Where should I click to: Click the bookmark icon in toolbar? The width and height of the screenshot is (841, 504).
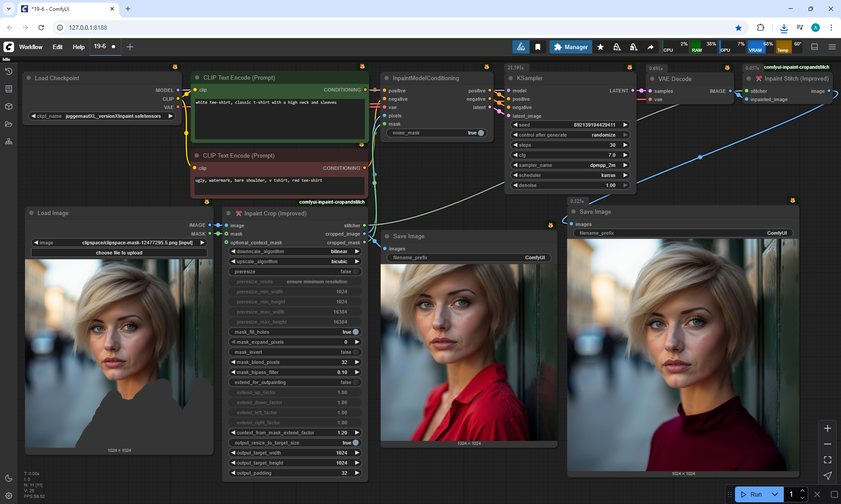pyautogui.click(x=538, y=47)
